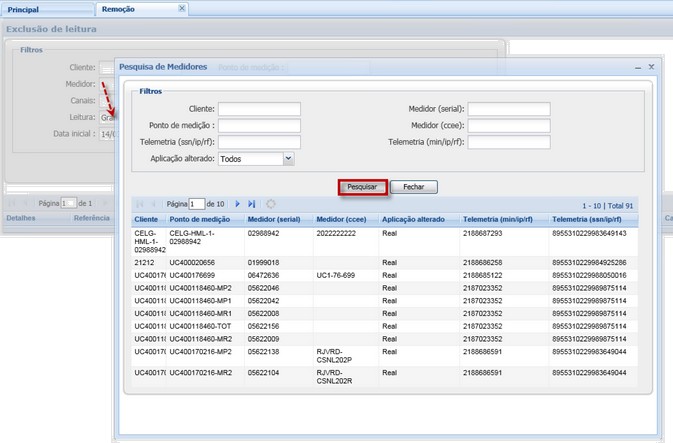Viewport: 673px width, 443px height.
Task: Minimize the Pesquisa de Medidores dialog
Action: click(638, 66)
